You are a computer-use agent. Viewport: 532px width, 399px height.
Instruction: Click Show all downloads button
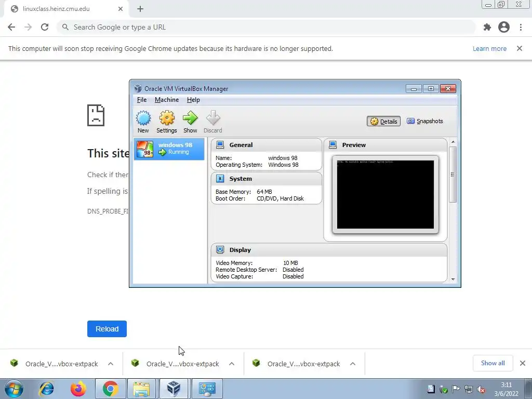pyautogui.click(x=493, y=363)
